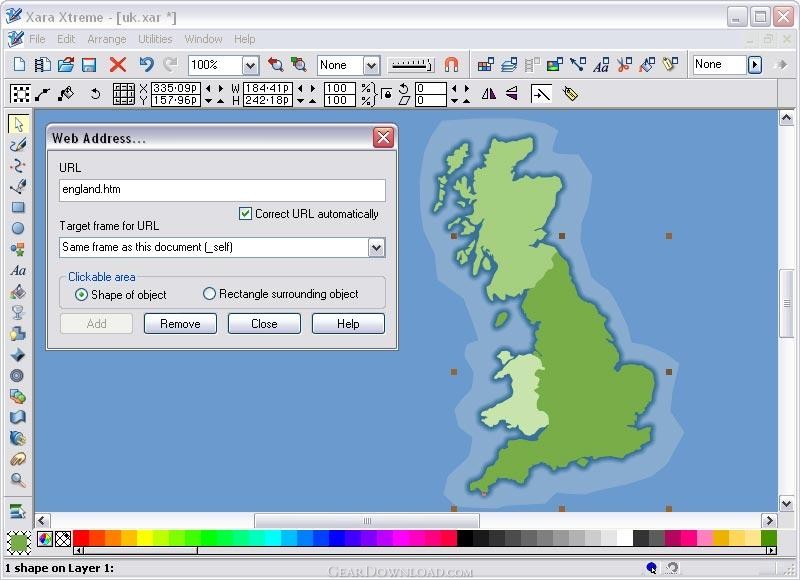Screen dimensions: 800x580
Task: Select the Blend tool
Action: 18,396
